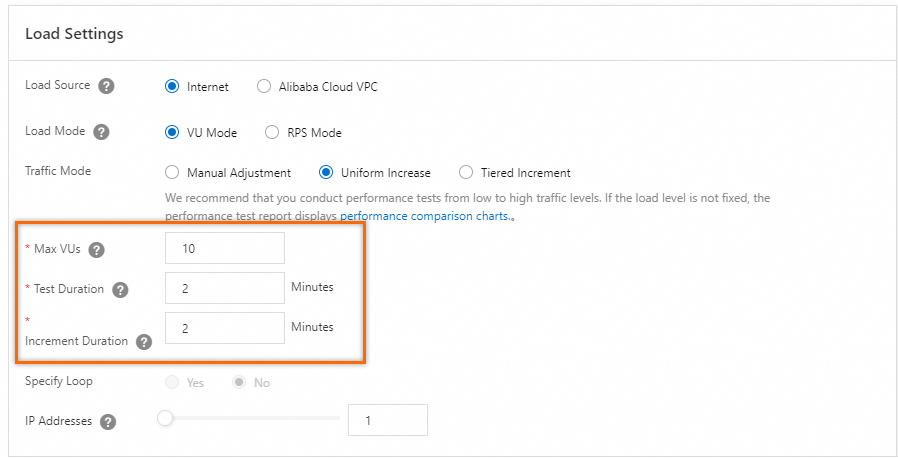Image resolution: width=898 pixels, height=458 pixels.
Task: Choose Alibaba Cloud VPC load source
Action: click(x=264, y=87)
